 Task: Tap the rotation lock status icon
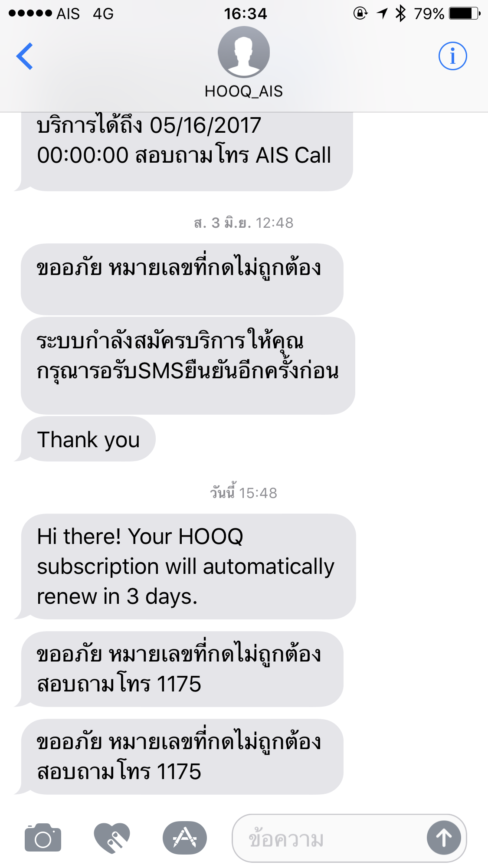360,13
